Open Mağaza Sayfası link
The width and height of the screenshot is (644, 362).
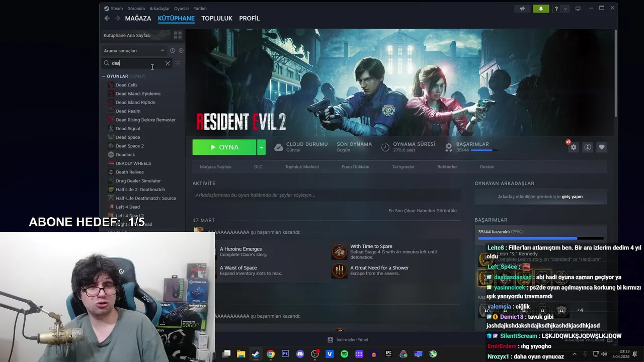pos(215,167)
